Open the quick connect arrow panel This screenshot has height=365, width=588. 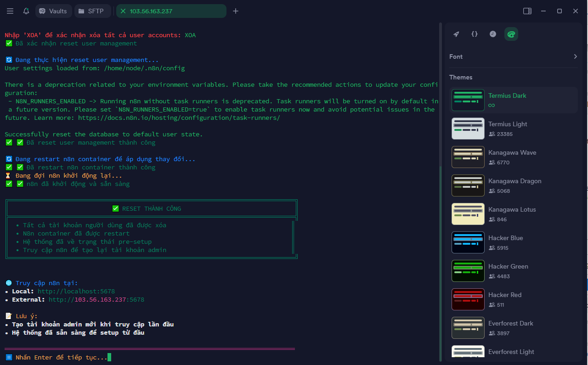456,34
